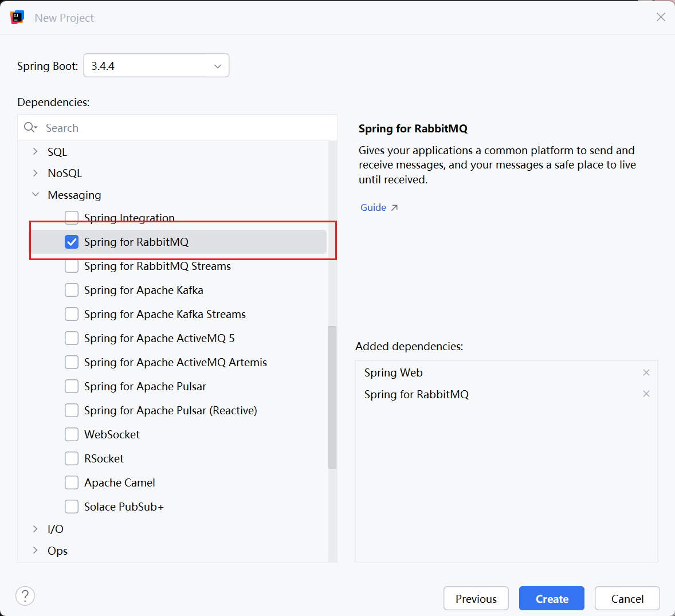Enable the RSocket dependency checkbox

pos(72,459)
